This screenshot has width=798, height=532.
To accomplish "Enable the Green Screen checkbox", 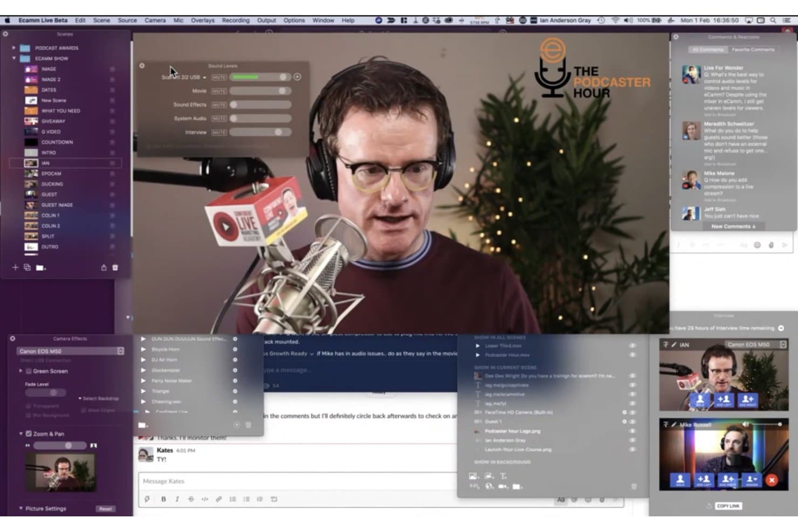I will pos(29,371).
